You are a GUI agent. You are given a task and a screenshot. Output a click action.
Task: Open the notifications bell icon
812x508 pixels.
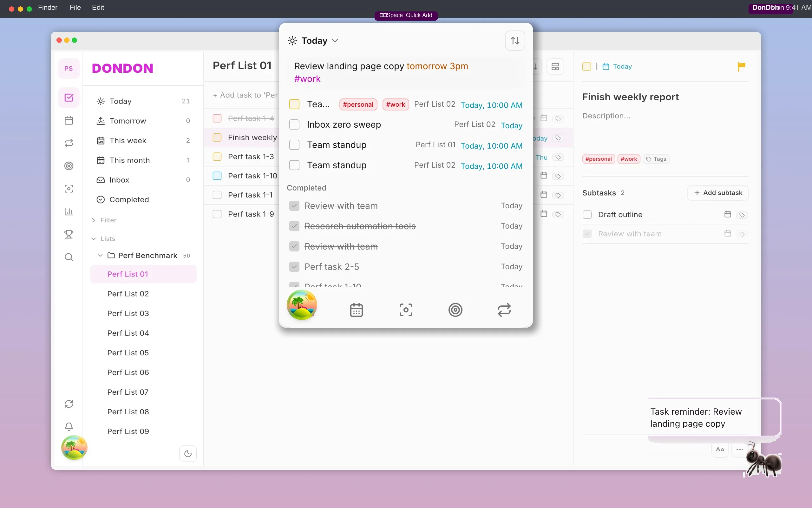(x=69, y=427)
